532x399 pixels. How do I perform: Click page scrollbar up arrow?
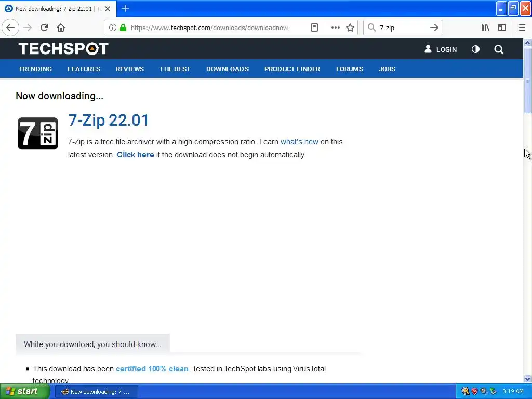[x=527, y=43]
